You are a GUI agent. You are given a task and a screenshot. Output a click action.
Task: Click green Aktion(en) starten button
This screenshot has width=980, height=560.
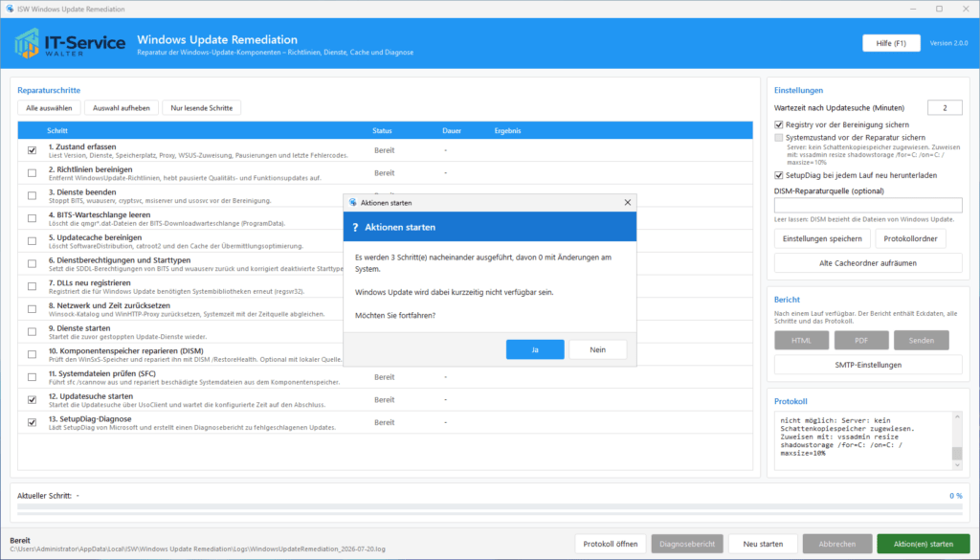point(924,544)
